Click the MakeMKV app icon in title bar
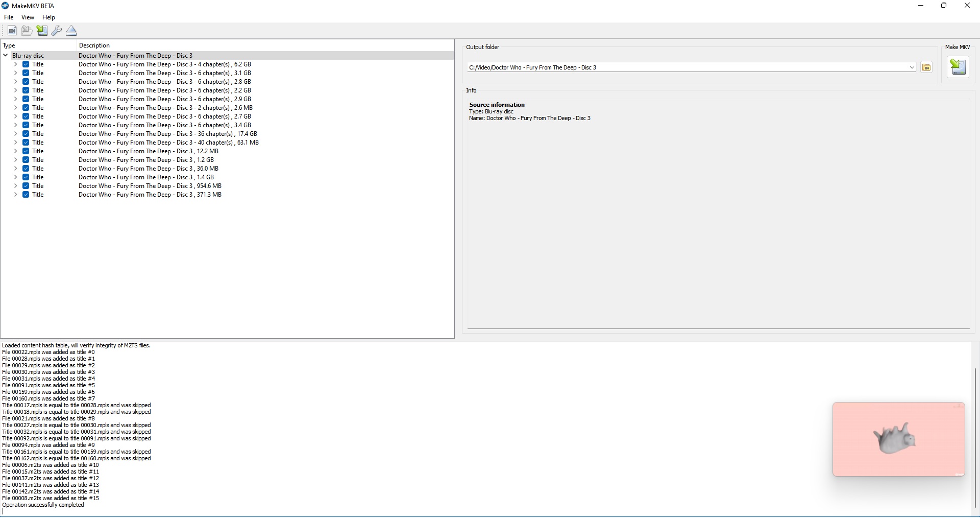 click(5, 6)
